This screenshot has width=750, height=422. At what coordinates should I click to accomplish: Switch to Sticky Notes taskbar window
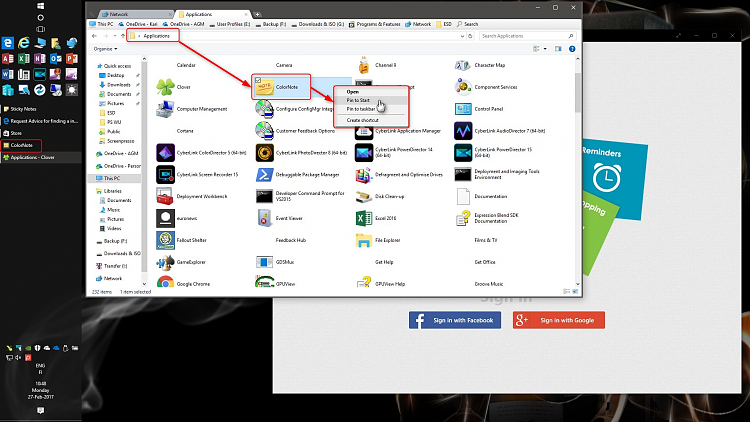(x=41, y=109)
